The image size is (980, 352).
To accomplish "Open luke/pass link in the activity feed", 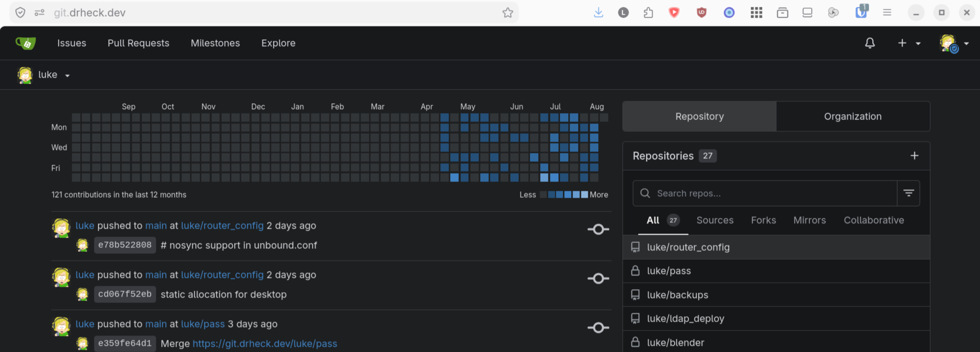I will (x=203, y=324).
